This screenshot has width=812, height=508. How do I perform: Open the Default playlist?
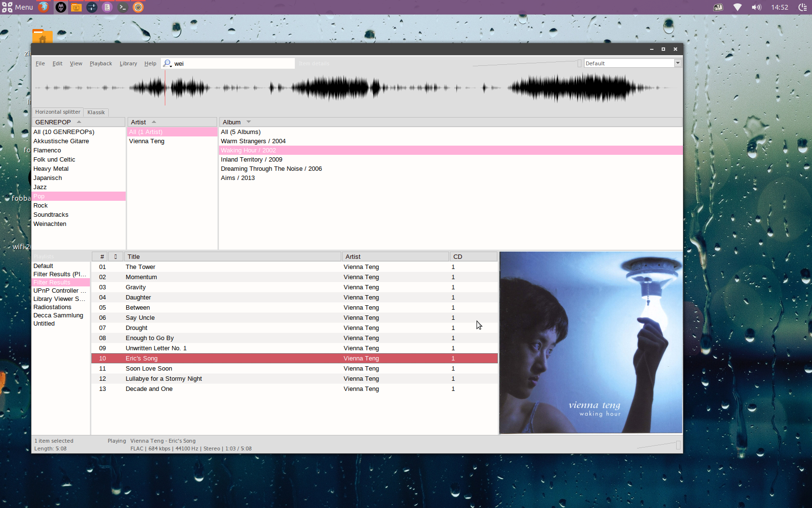pyautogui.click(x=60, y=266)
